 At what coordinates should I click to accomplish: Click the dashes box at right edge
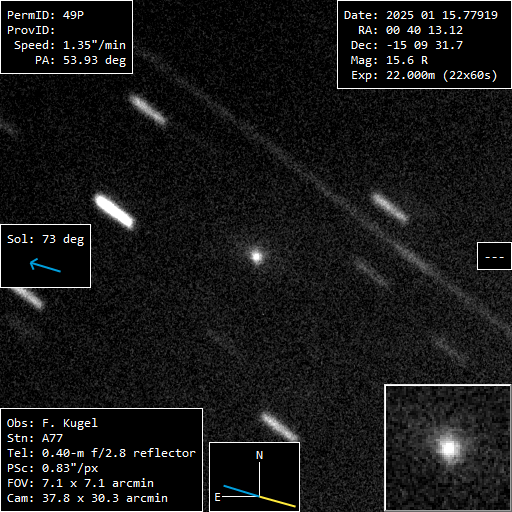(x=494, y=256)
